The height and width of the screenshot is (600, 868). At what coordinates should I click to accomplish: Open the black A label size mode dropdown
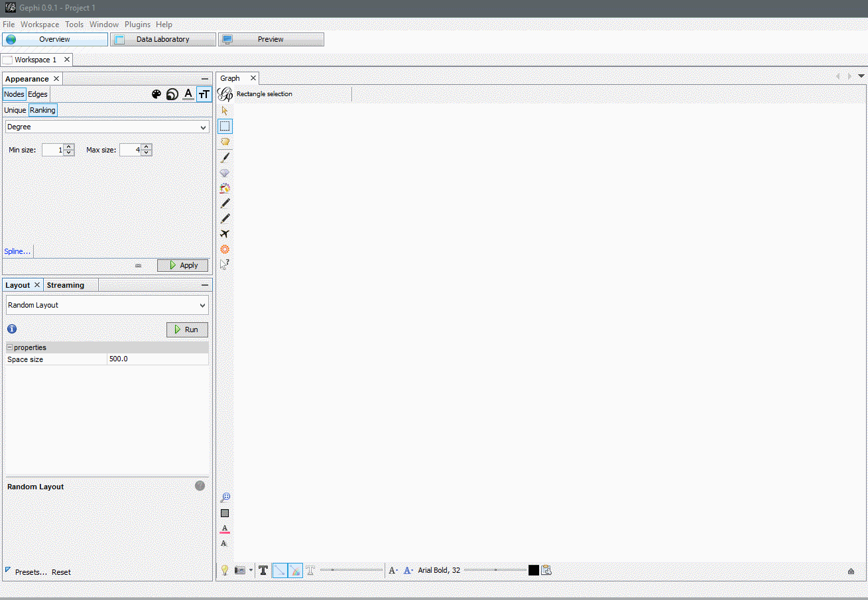(393, 570)
